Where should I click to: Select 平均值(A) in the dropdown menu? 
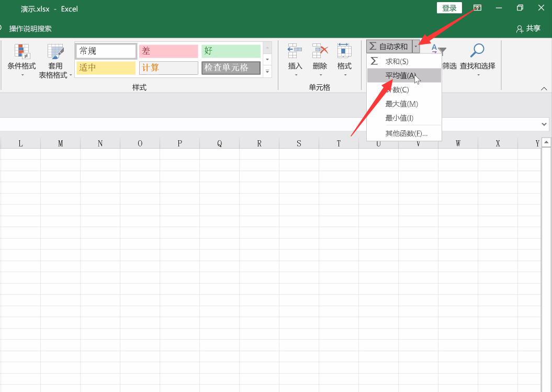[x=404, y=75]
